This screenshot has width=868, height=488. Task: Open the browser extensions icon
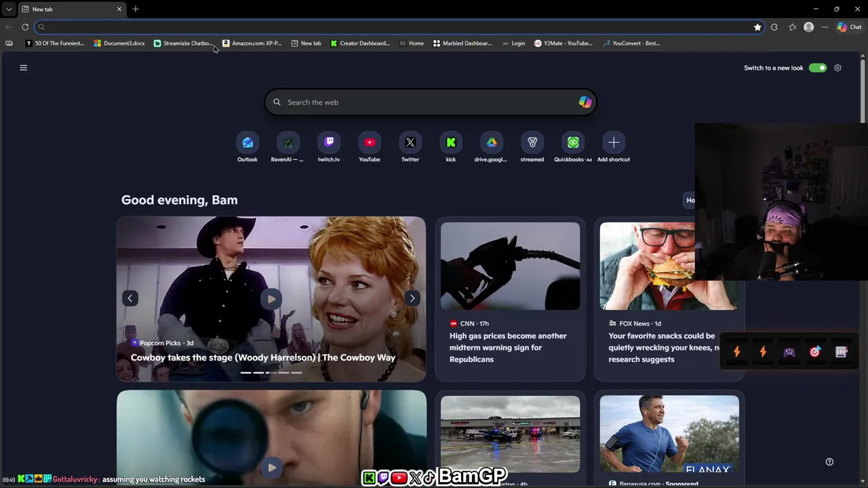(x=774, y=27)
